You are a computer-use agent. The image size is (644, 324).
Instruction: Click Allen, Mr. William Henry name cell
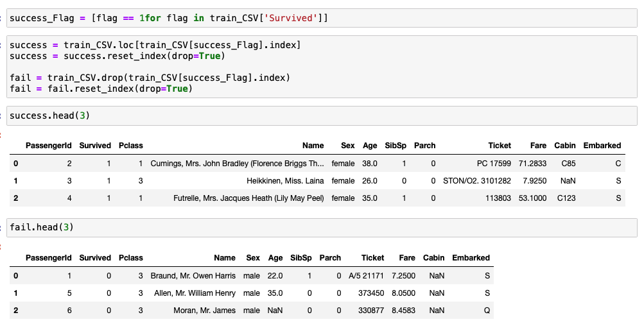point(195,293)
